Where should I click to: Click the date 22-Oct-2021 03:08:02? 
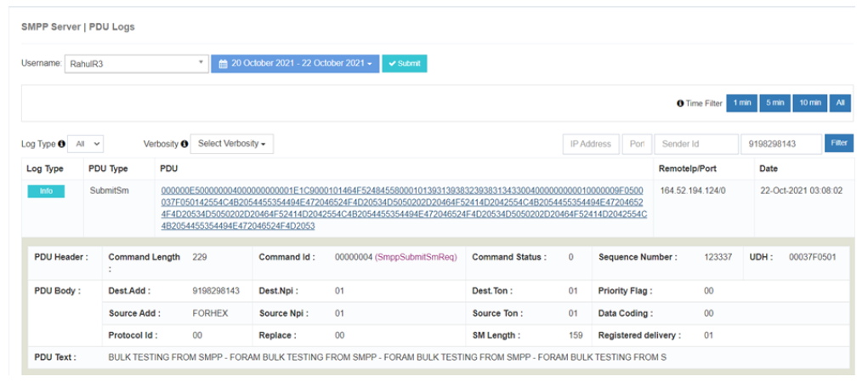(801, 191)
